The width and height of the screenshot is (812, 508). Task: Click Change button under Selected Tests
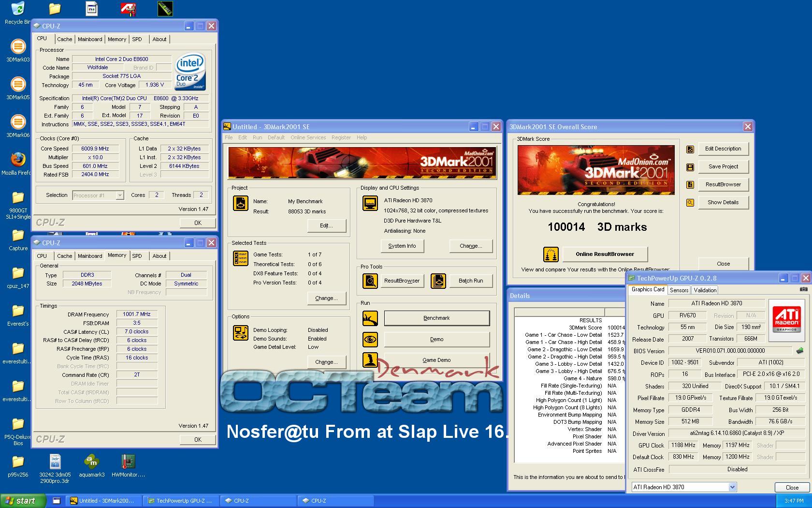(326, 298)
